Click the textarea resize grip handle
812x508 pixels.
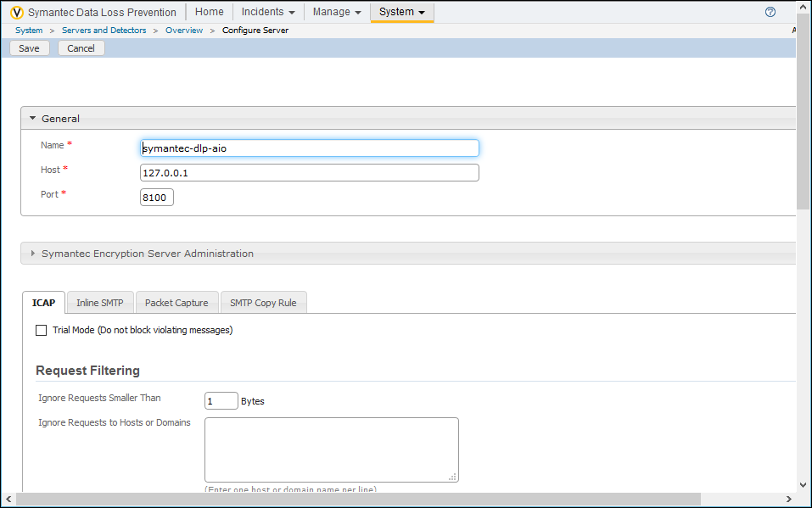click(x=452, y=477)
